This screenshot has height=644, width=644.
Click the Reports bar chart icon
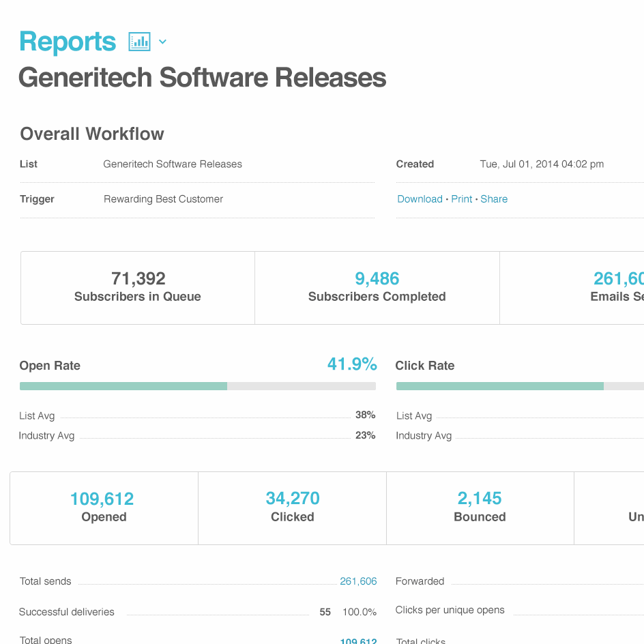(x=139, y=42)
